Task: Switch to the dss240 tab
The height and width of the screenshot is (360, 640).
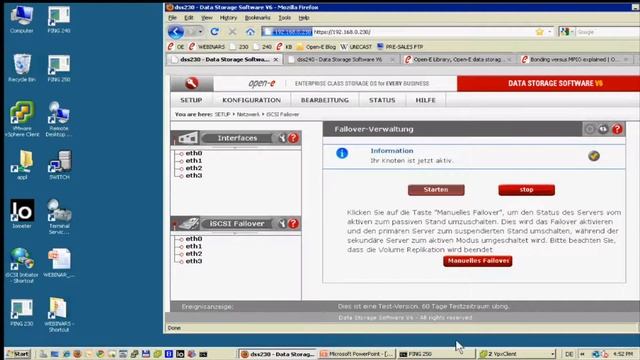Action: tap(340, 60)
